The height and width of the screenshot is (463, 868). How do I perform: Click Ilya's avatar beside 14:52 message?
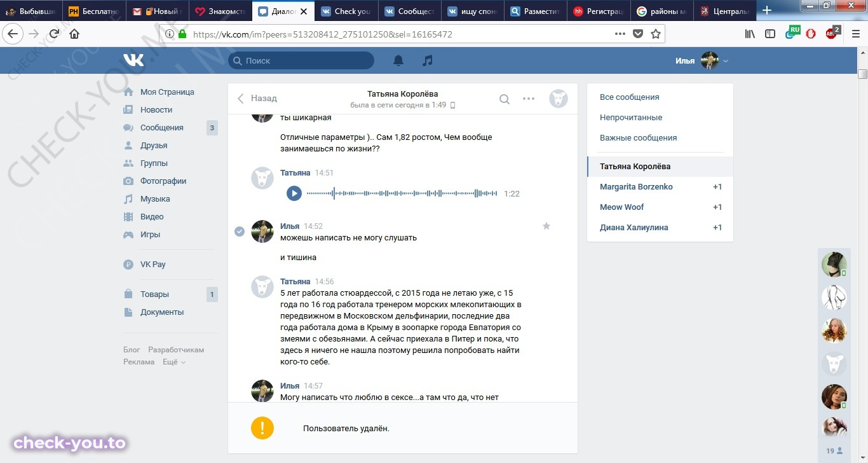coord(262,231)
